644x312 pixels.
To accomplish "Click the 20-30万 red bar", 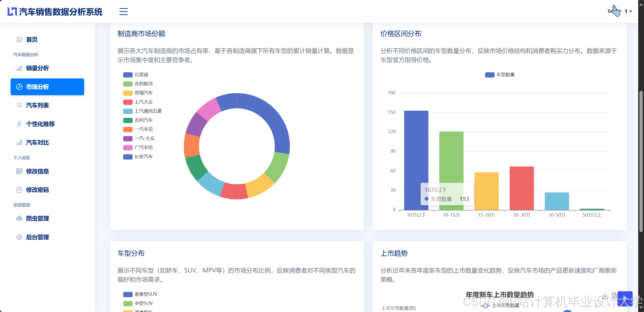I will 521,188.
